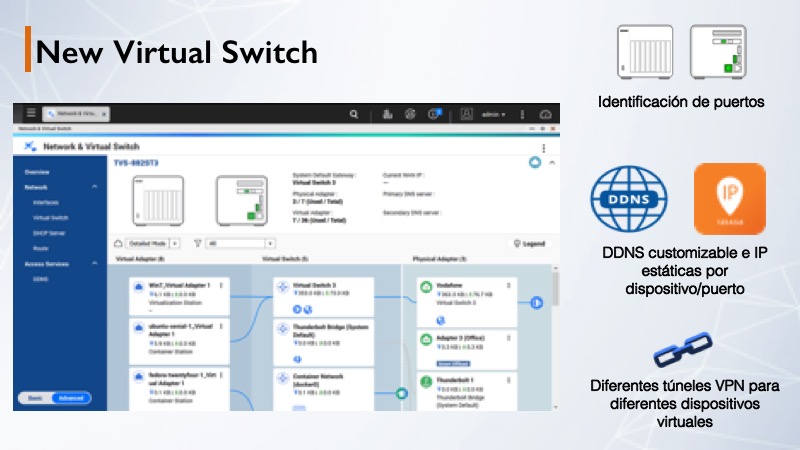The image size is (800, 450).
Task: Click the Virtual Adapter (8) column header
Action: click(x=140, y=259)
